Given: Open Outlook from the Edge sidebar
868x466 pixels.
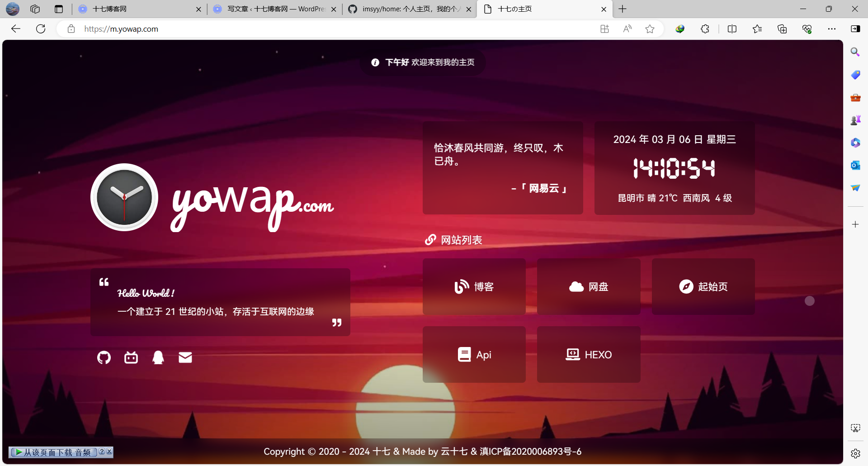Looking at the screenshot, I should (x=855, y=165).
